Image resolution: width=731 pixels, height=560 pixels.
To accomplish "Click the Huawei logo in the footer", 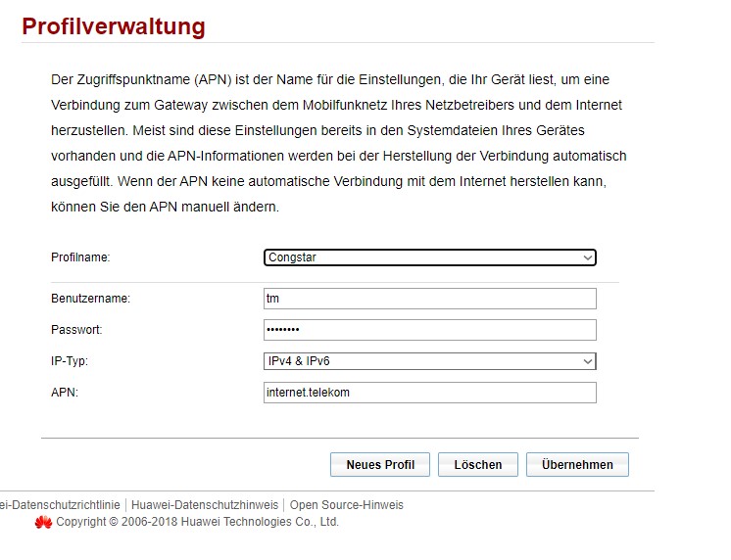I will click(43, 523).
